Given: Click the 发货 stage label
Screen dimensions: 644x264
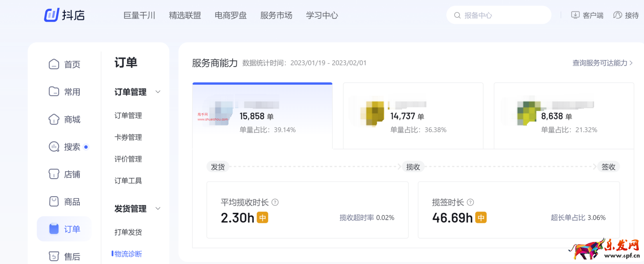Looking at the screenshot, I should click(218, 167).
